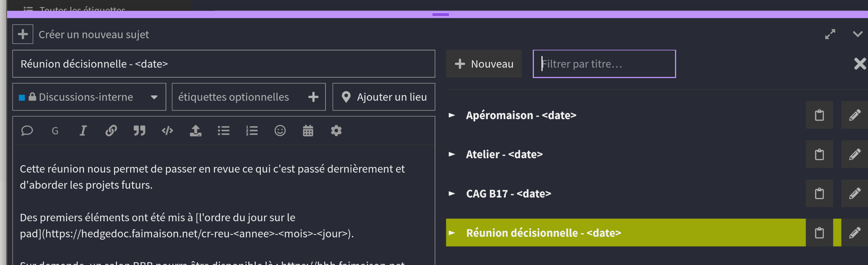This screenshot has width=868, height=265.
Task: Open the Discussions-interne category dropdown
Action: pyautogui.click(x=89, y=97)
